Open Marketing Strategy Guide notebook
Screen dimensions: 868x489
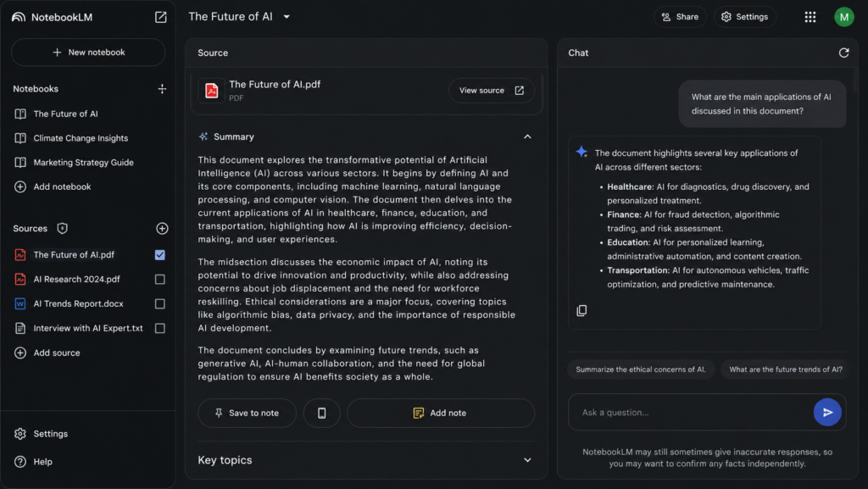click(83, 162)
